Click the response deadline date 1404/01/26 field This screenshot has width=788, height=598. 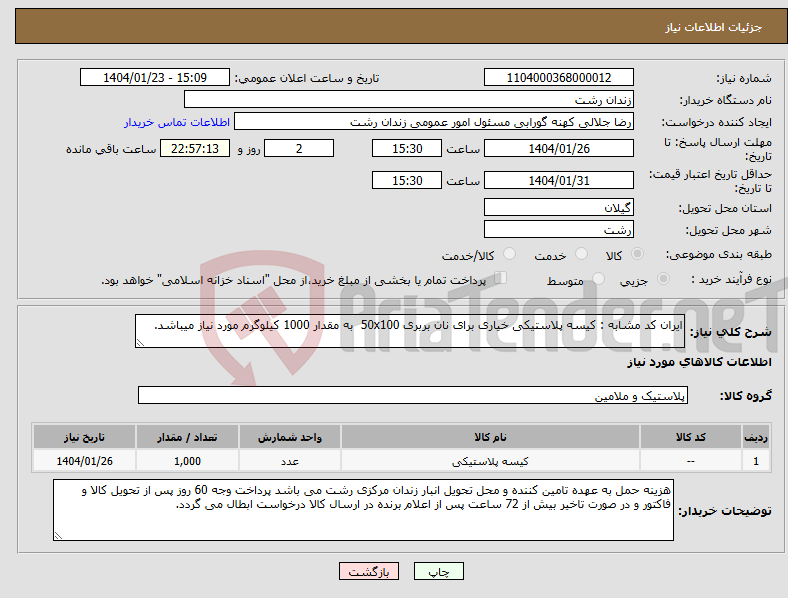[558, 148]
